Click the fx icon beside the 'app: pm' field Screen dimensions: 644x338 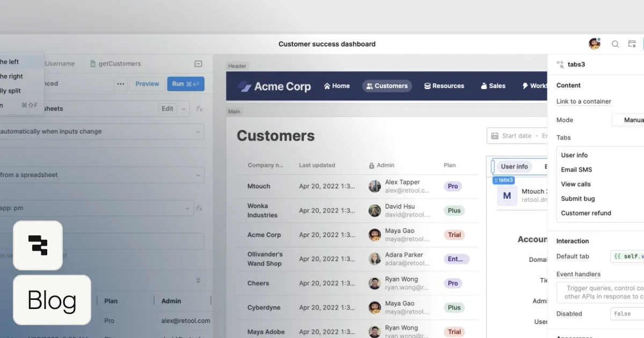199,208
